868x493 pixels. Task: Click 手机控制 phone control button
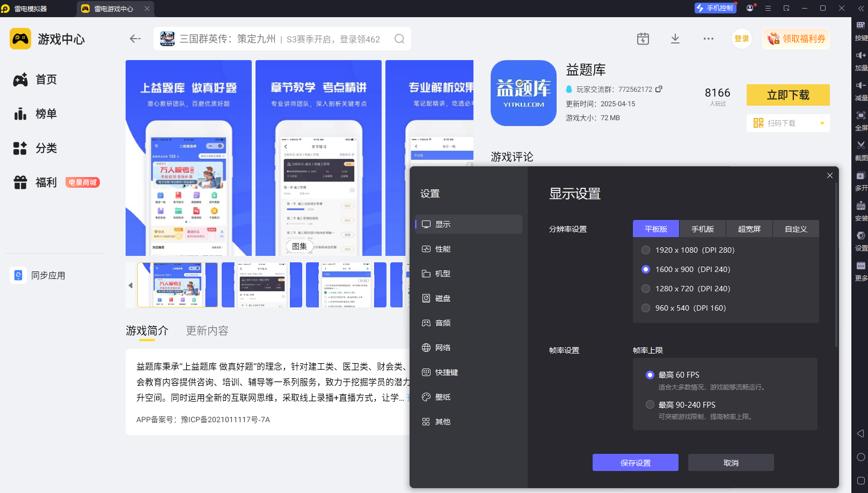tap(715, 8)
